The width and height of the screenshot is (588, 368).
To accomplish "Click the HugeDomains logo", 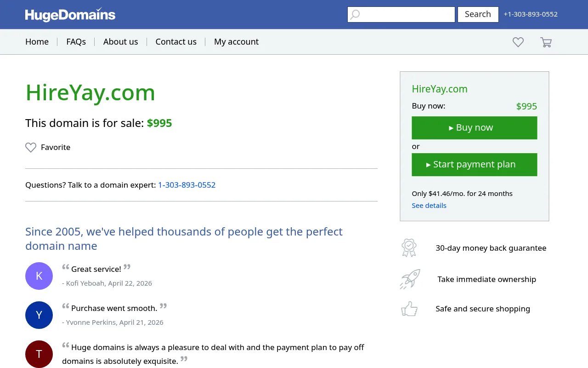I will coord(70,15).
